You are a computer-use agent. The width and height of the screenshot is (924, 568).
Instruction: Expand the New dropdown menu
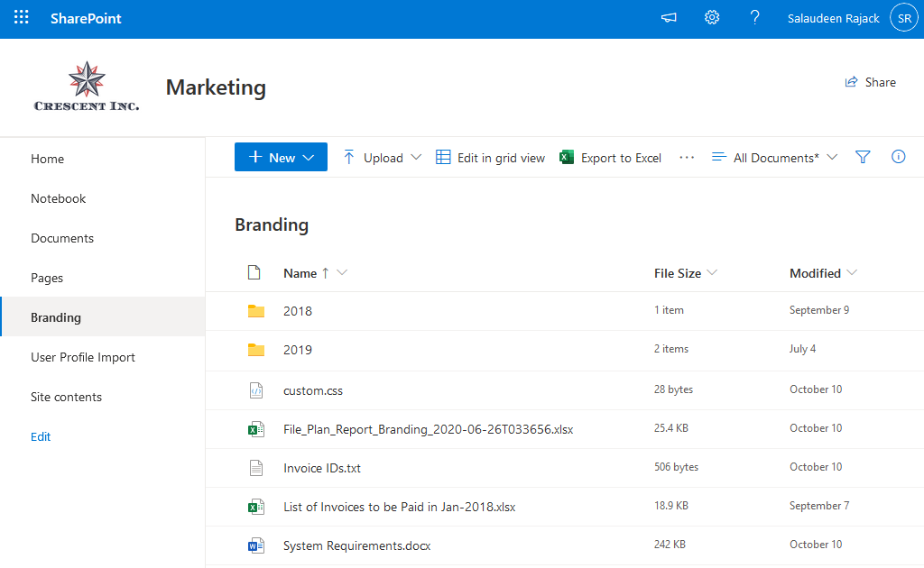307,157
